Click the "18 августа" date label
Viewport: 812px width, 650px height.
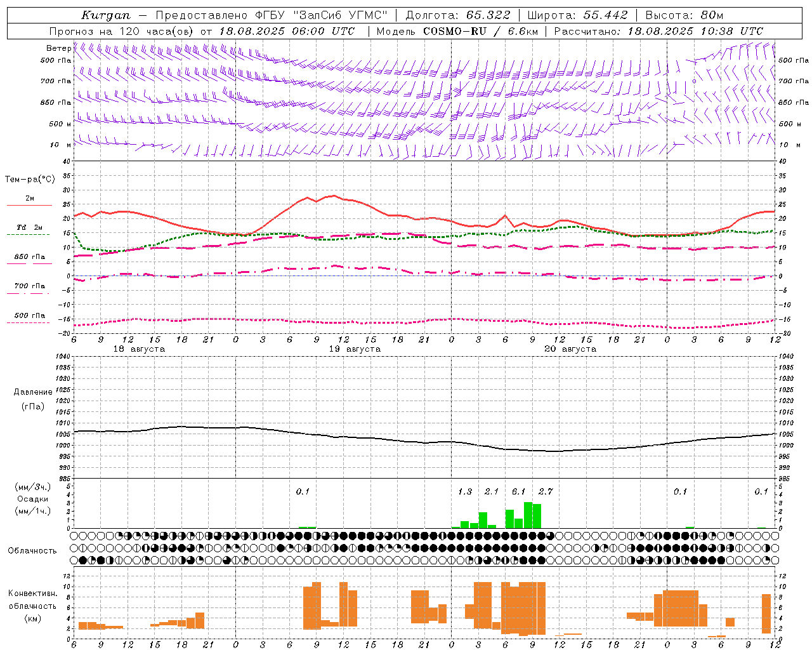(x=139, y=349)
